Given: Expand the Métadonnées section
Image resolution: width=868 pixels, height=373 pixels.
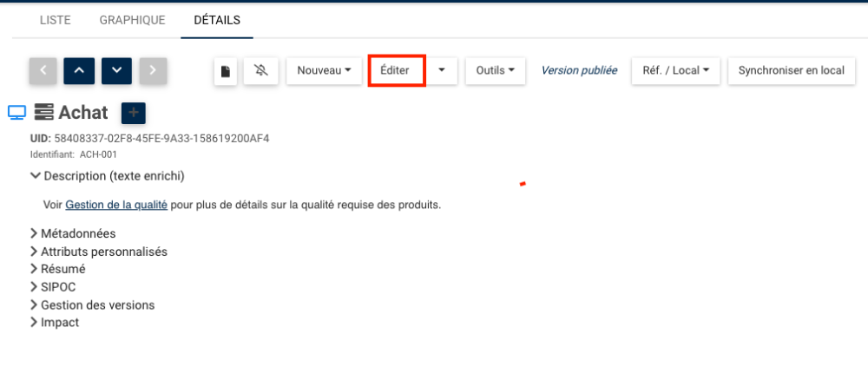Looking at the screenshot, I should (73, 233).
